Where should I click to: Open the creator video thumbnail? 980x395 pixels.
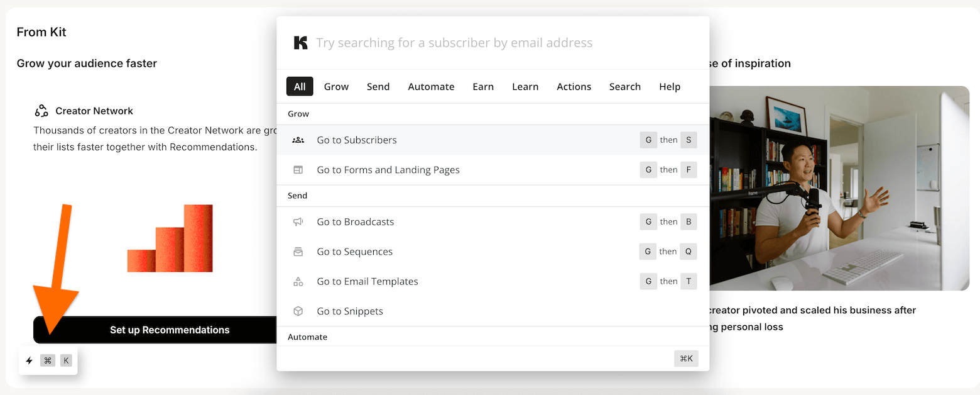pyautogui.click(x=839, y=188)
